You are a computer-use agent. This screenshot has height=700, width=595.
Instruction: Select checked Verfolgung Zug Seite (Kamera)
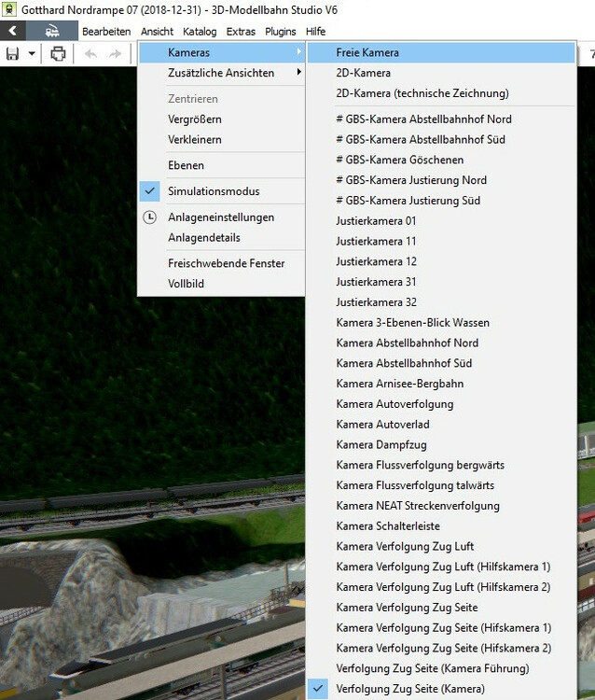point(441,689)
